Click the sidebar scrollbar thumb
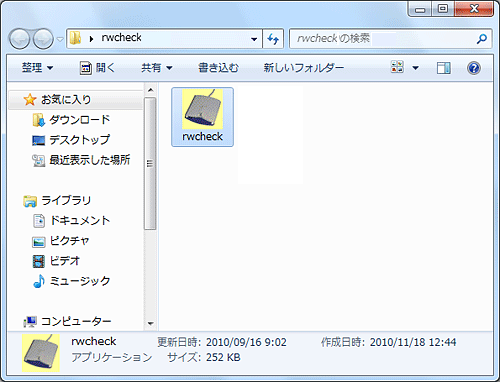This screenshot has height=382, width=500. coord(150,164)
